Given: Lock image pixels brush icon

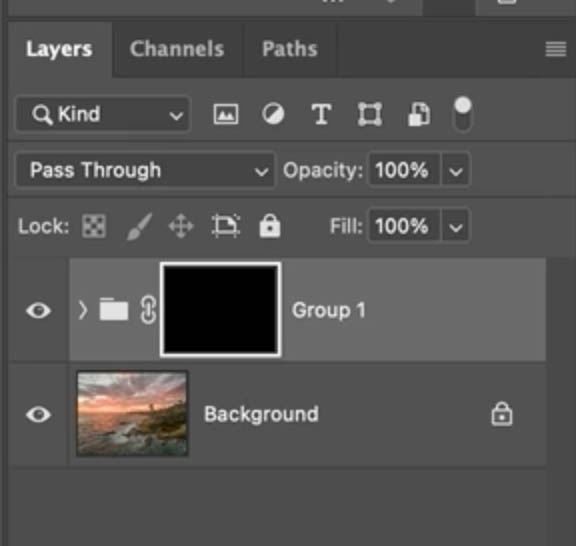Looking at the screenshot, I should pos(139,226).
